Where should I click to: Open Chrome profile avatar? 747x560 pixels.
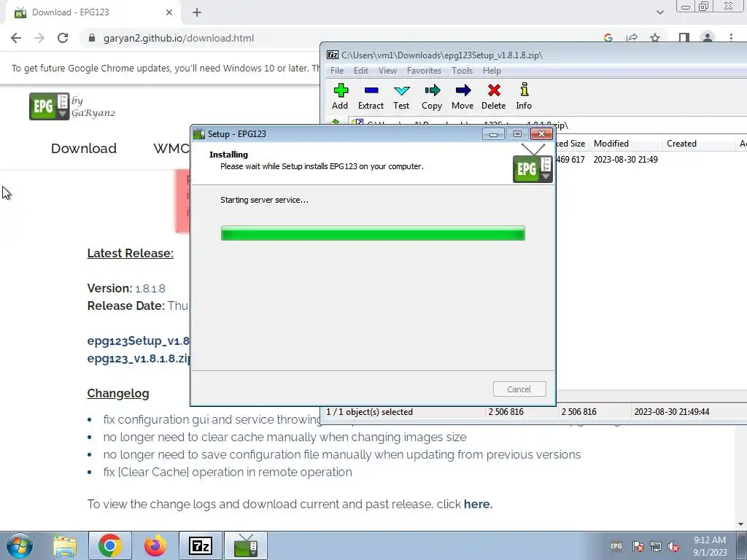(x=708, y=38)
